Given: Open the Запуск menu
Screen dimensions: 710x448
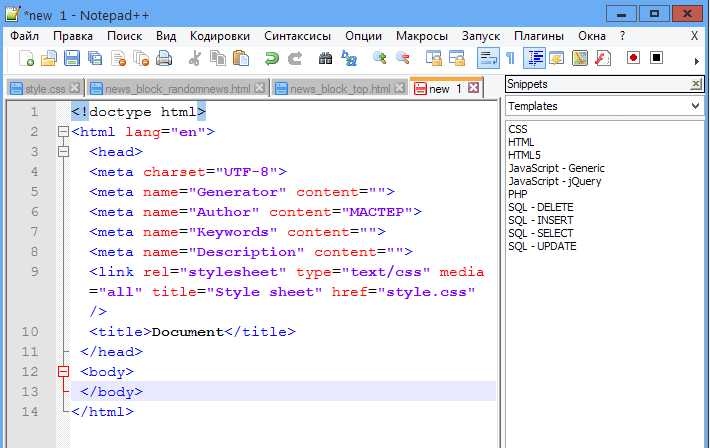Looking at the screenshot, I should tap(480, 36).
